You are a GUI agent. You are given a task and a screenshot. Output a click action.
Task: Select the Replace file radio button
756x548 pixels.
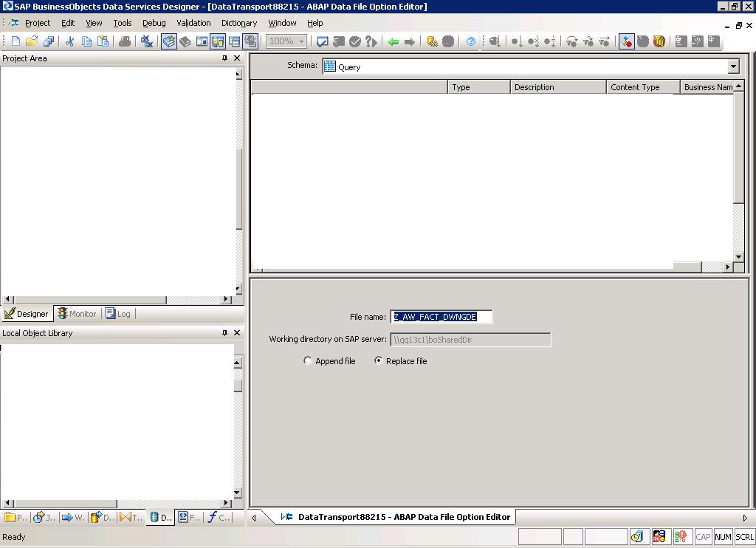coord(379,360)
